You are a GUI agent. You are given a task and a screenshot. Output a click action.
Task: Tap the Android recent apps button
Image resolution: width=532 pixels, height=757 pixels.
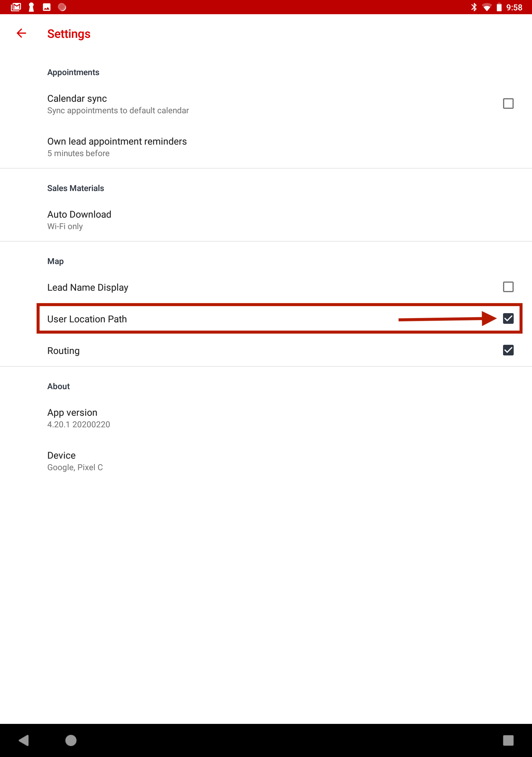click(508, 740)
